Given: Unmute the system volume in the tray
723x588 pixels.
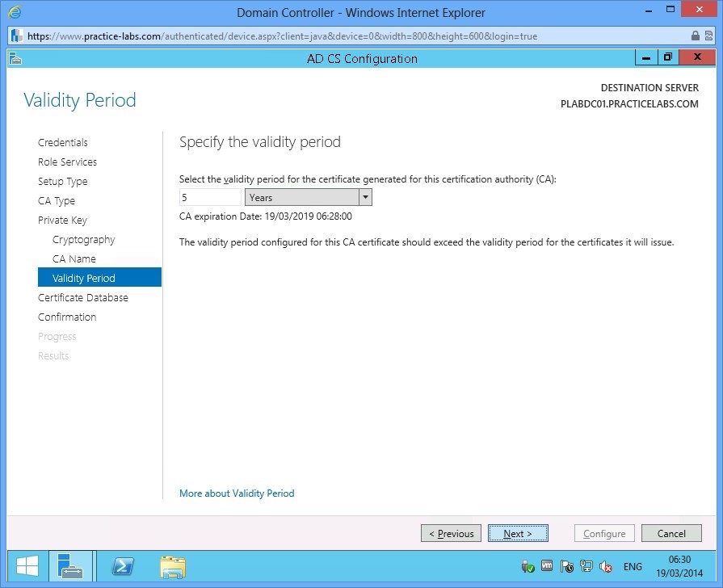Looking at the screenshot, I should (x=607, y=566).
